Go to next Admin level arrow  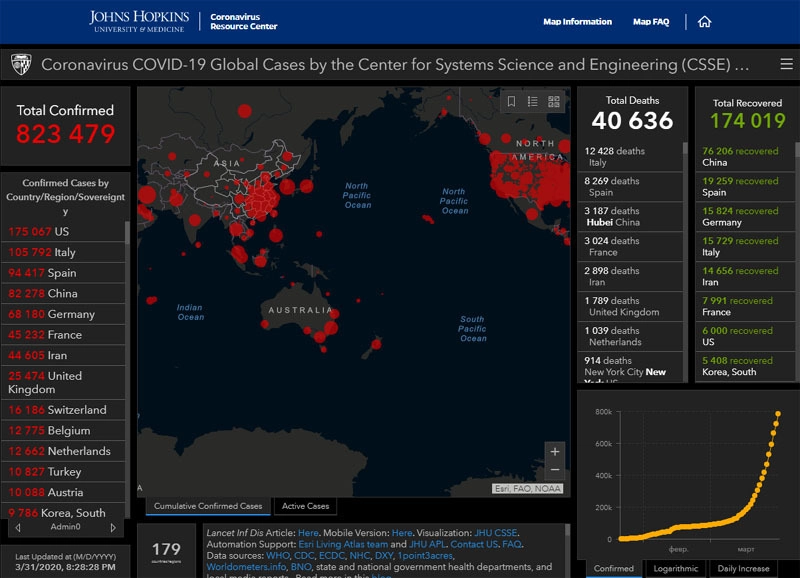112,527
